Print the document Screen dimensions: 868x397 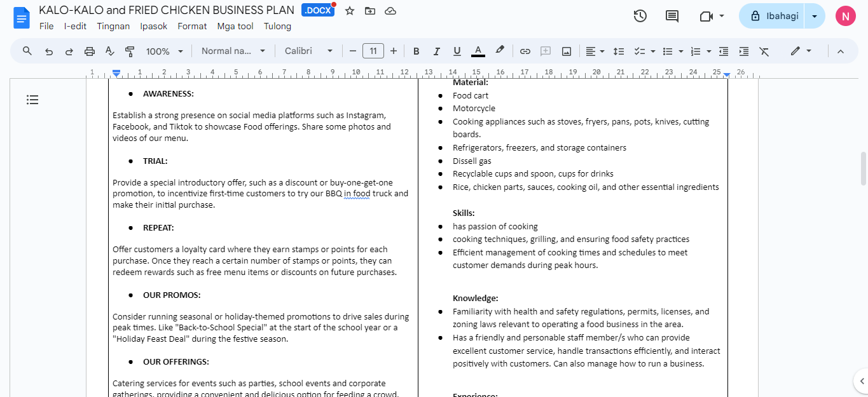[x=90, y=51]
